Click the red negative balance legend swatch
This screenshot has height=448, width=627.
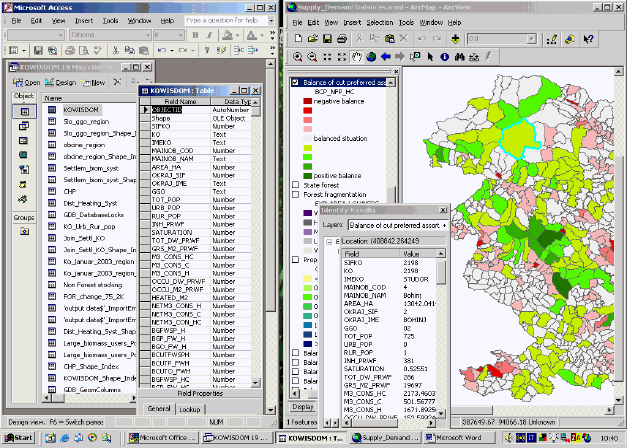308,102
